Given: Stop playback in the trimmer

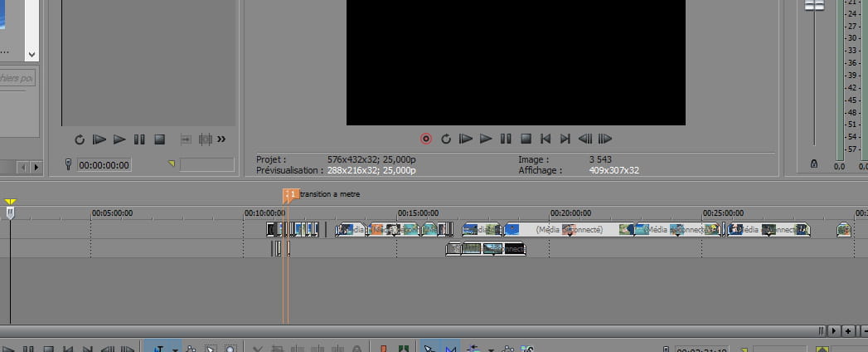Looking at the screenshot, I should [x=159, y=139].
